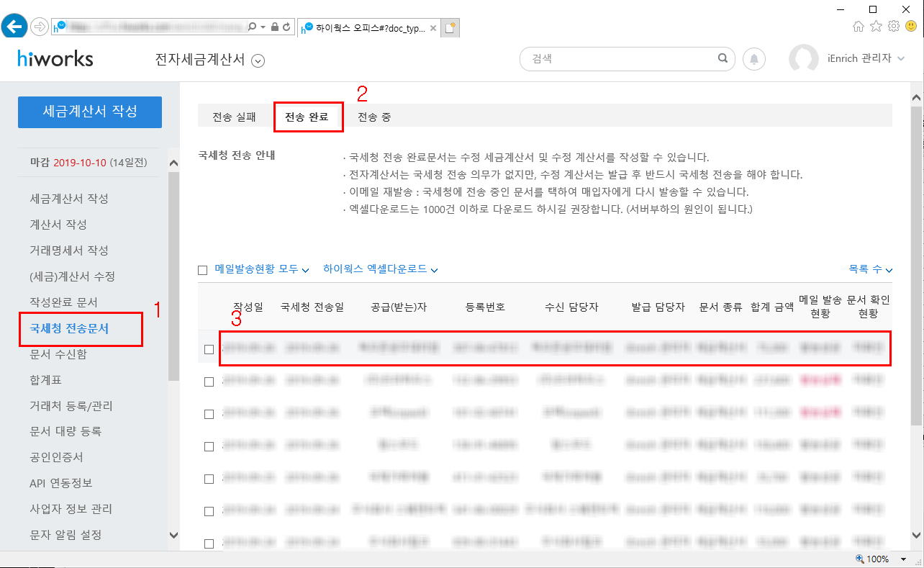Open 문서 수신함 in the sidebar
This screenshot has height=568, width=924.
tap(58, 354)
